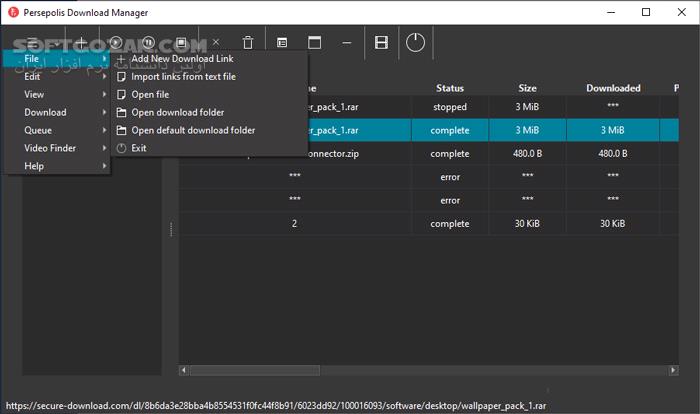Viewport: 700px width, 414px height.
Task: Click the X remove icon in toolbar
Action: [x=215, y=43]
